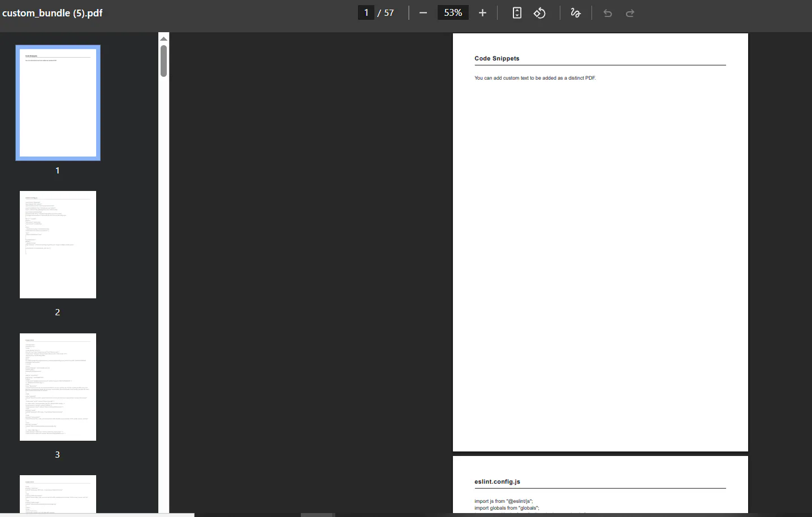The image size is (812, 517).
Task: Activate the draw annotation tool
Action: (576, 12)
